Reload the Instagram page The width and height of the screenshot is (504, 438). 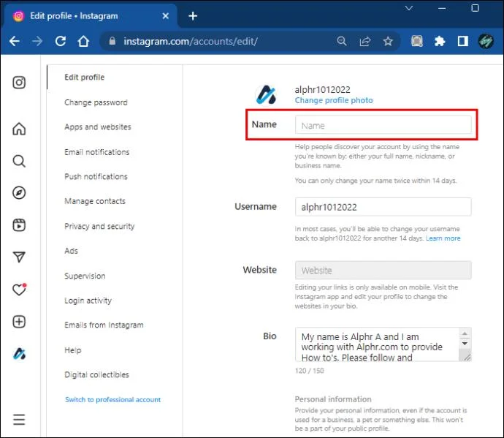61,41
